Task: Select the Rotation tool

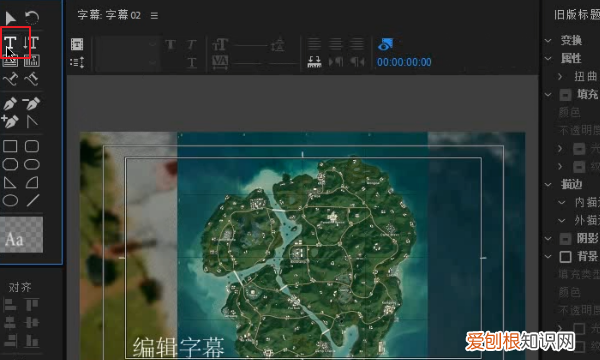Action: (x=32, y=18)
